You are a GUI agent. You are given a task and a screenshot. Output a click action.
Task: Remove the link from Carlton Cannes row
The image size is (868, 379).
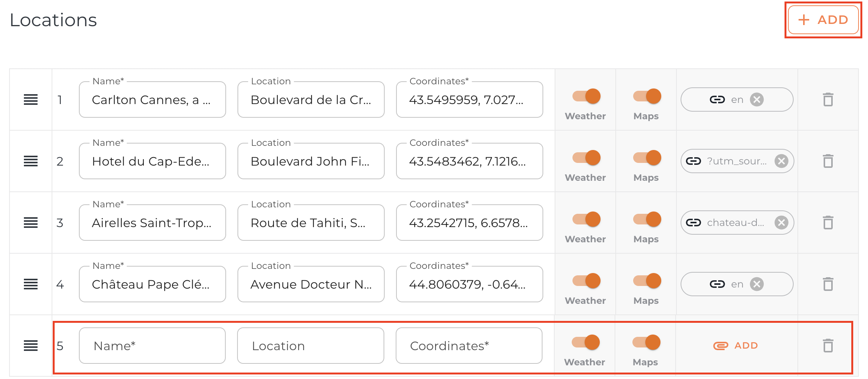[757, 100]
